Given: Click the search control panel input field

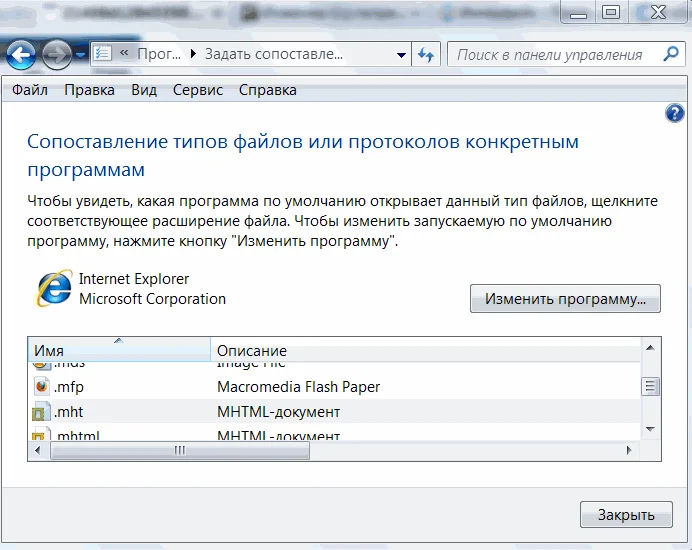Looking at the screenshot, I should [552, 55].
